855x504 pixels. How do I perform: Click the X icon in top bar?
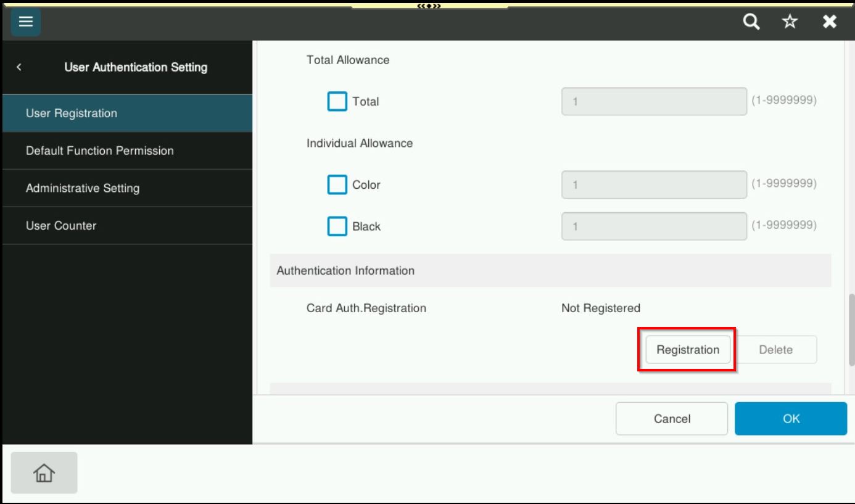tap(830, 22)
